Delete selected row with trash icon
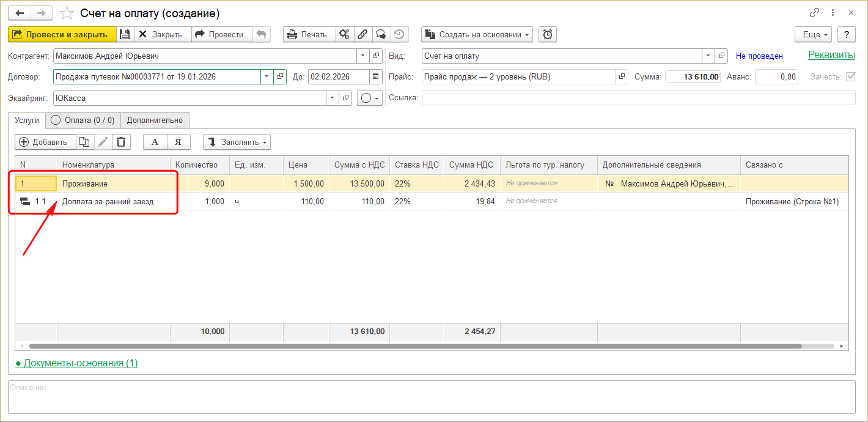This screenshot has width=868, height=422. pos(121,142)
